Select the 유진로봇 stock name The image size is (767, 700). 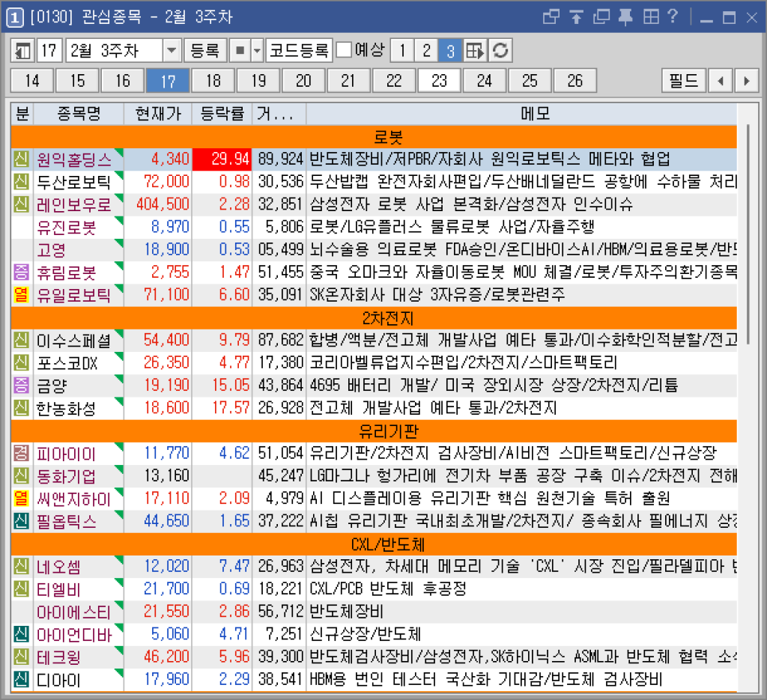[x=67, y=228]
